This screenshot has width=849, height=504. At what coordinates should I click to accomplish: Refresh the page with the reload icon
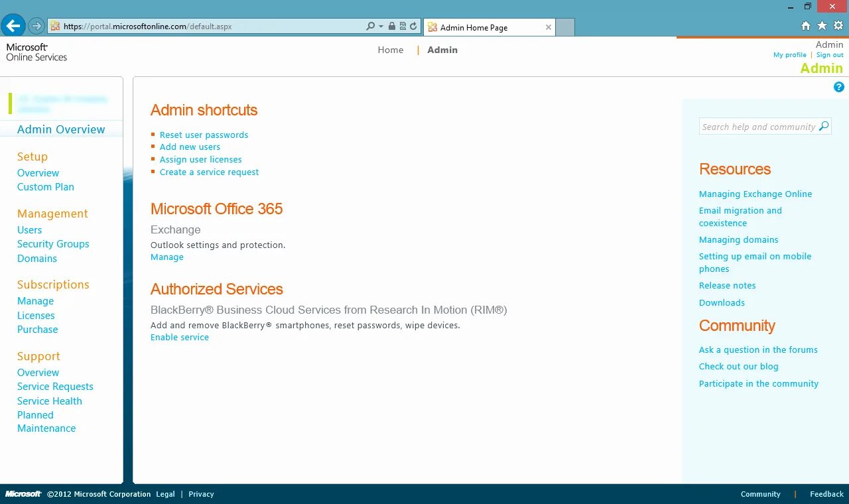pyautogui.click(x=413, y=27)
